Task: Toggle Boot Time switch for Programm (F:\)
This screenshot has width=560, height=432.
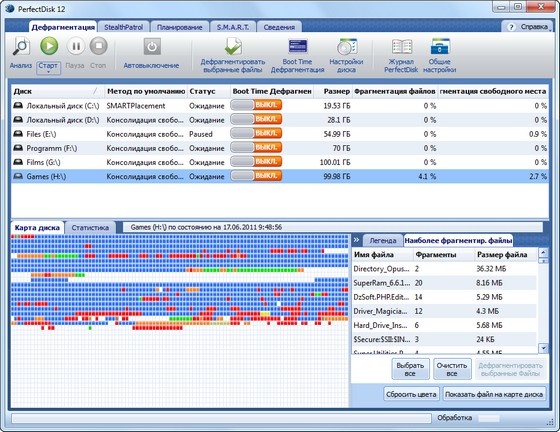Action: click(x=256, y=147)
